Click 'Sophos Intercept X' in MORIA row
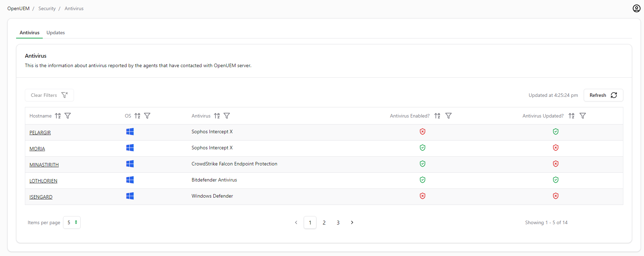The width and height of the screenshot is (644, 256). 212,148
